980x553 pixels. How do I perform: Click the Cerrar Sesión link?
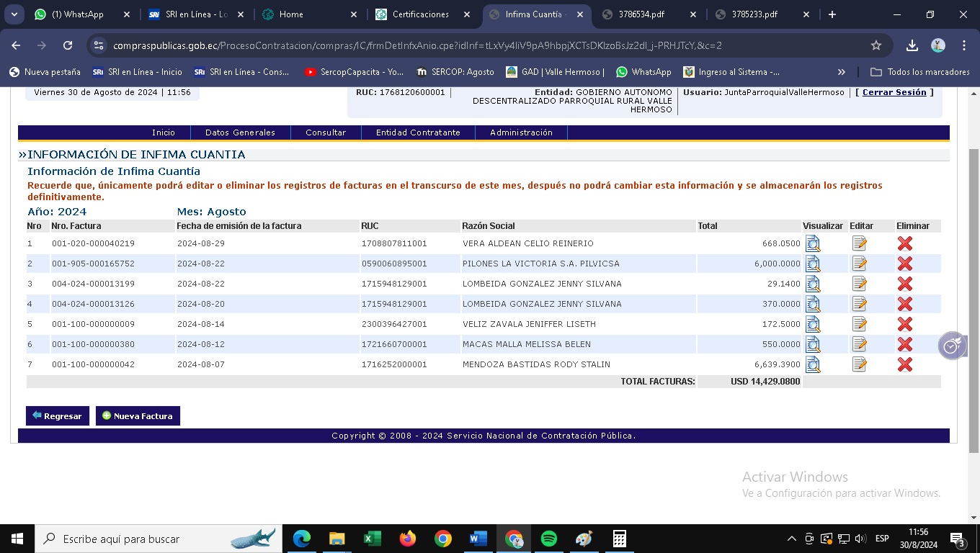pos(894,92)
